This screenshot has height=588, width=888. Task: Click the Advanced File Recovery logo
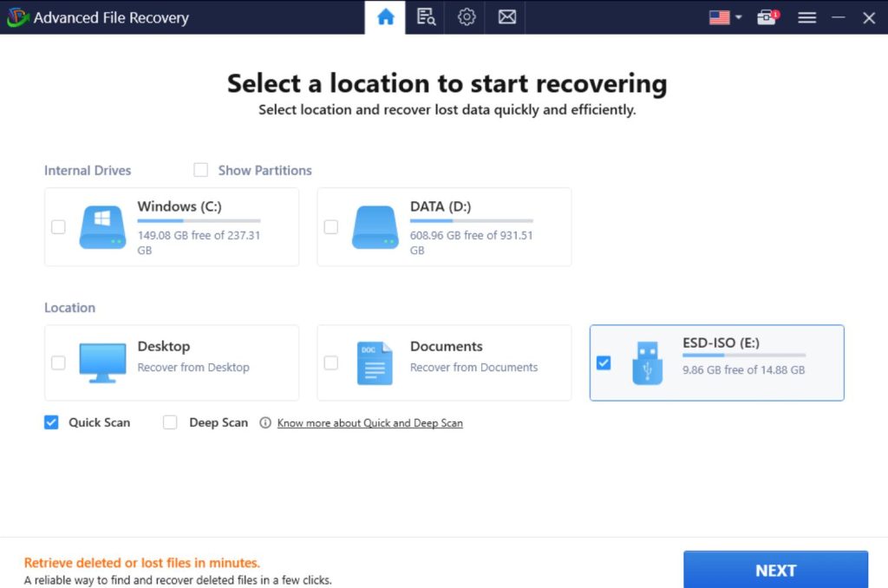pyautogui.click(x=17, y=17)
